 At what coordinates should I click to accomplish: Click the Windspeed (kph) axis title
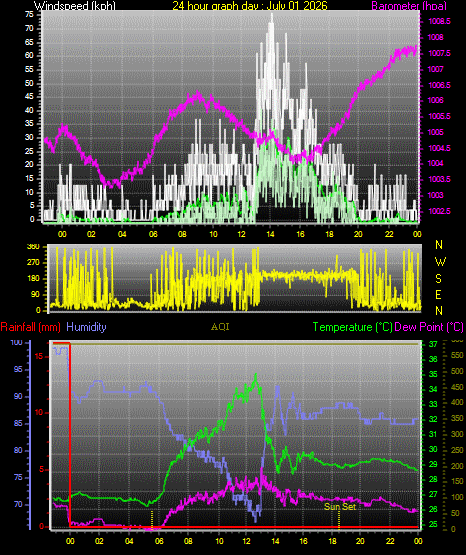[x=75, y=6]
